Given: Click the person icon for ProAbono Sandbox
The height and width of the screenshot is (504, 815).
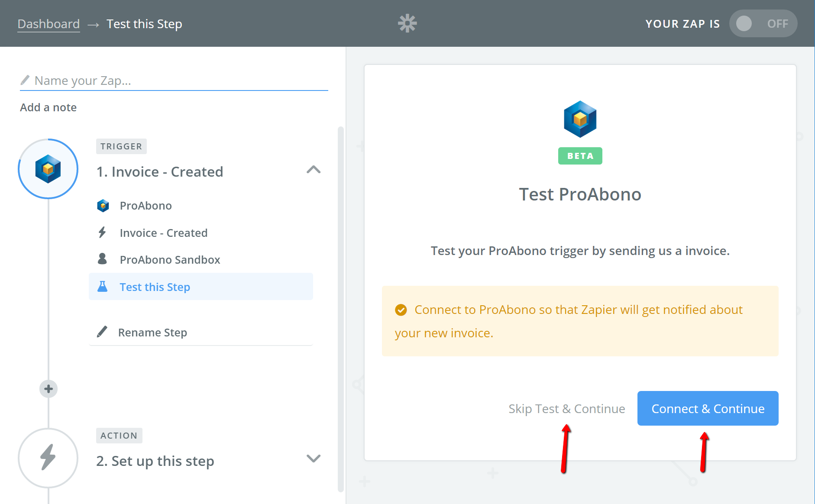Looking at the screenshot, I should [102, 259].
